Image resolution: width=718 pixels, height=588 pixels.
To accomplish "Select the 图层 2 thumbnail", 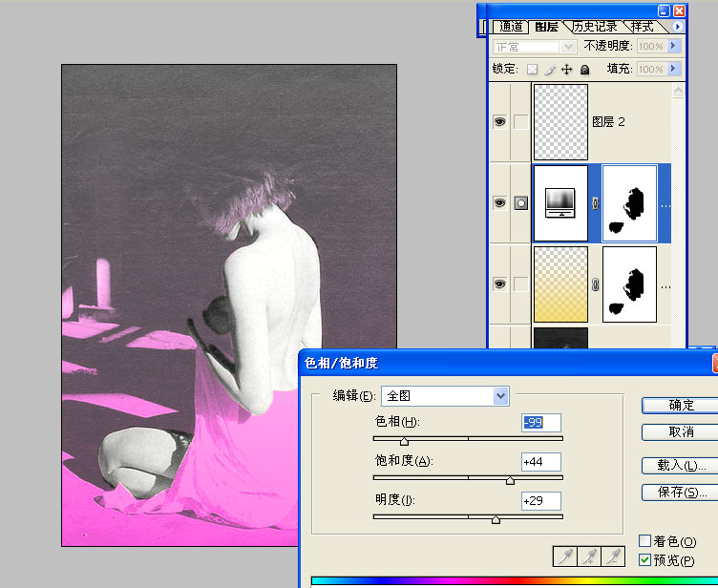I will click(560, 122).
